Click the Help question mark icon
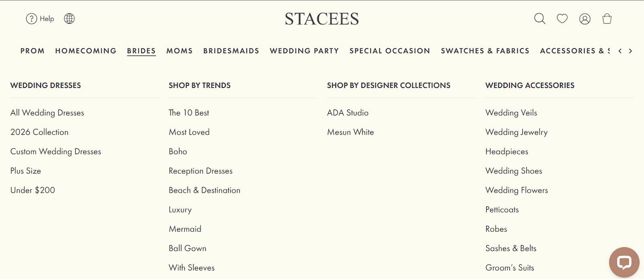This screenshot has width=644, height=279. click(x=31, y=19)
